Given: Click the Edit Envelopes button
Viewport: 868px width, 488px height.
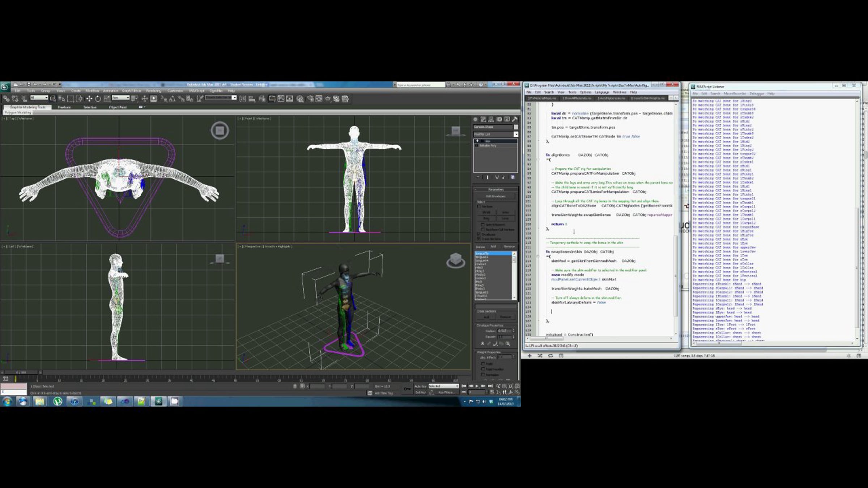Looking at the screenshot, I should coord(496,196).
